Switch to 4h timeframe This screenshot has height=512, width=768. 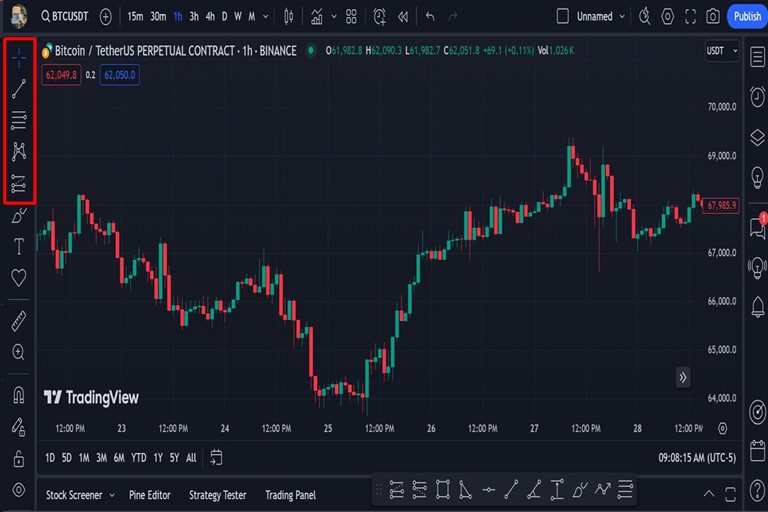tap(211, 17)
